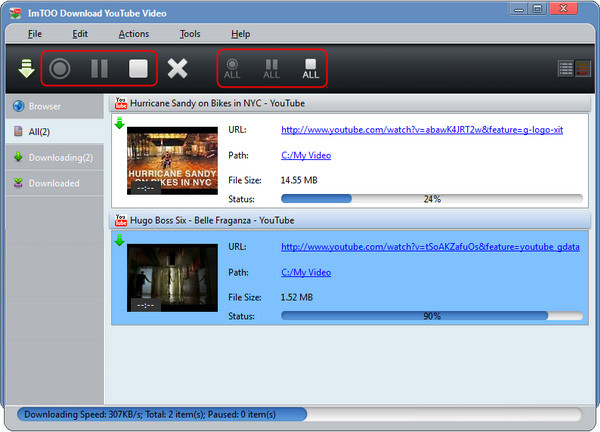600x432 pixels.
Task: Maximize the ImTOO window
Action: (x=538, y=9)
